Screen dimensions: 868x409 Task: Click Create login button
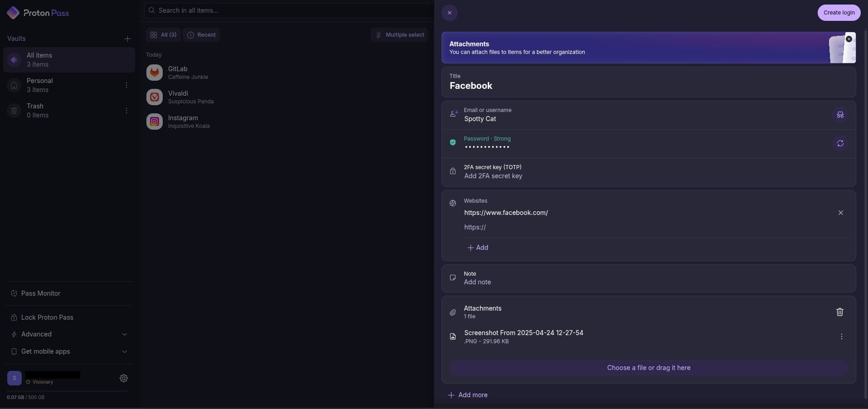(x=839, y=13)
